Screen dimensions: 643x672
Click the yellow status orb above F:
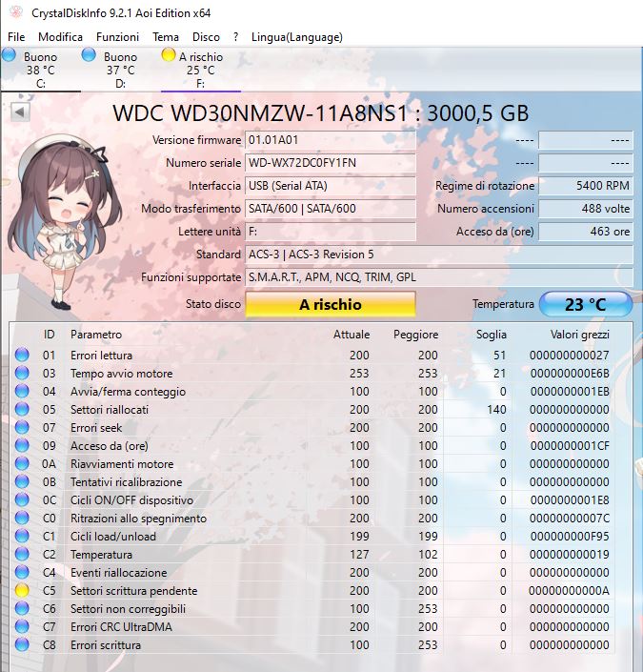pos(169,55)
